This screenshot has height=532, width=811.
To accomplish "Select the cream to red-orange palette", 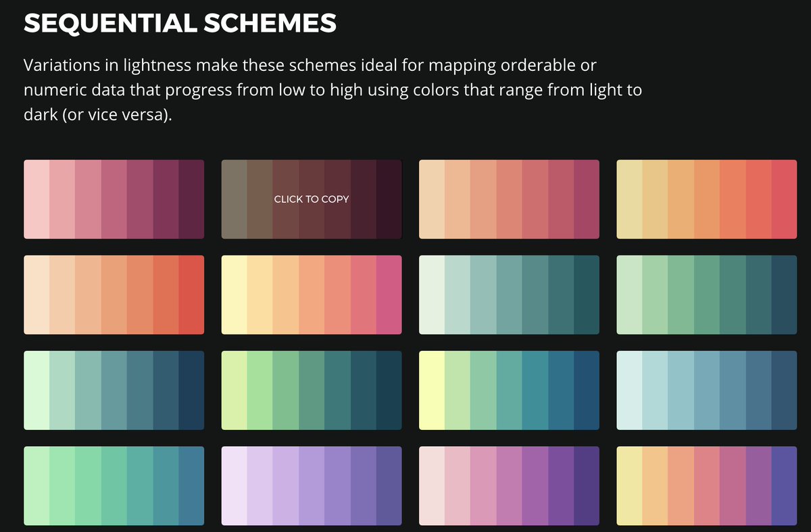I will 114,295.
